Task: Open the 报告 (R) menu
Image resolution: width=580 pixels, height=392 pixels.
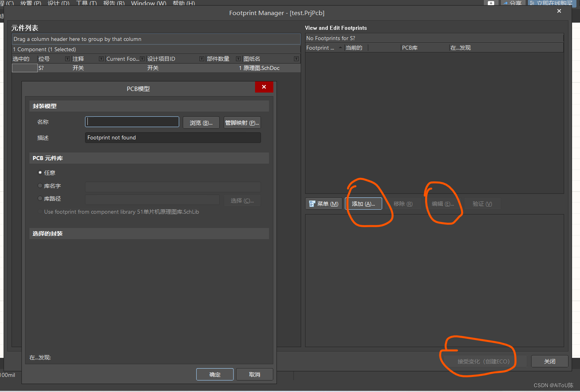Action: [x=114, y=3]
